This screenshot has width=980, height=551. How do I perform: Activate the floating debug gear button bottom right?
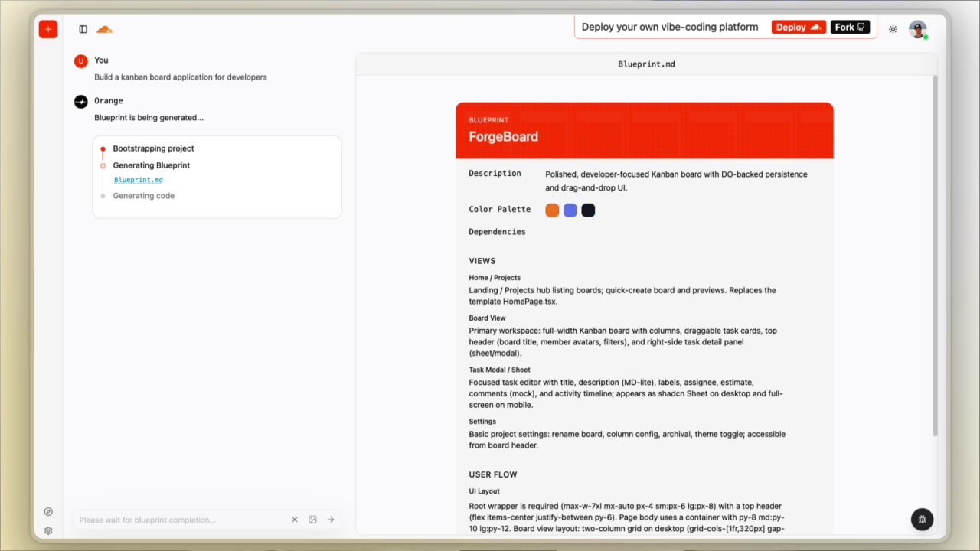922,520
